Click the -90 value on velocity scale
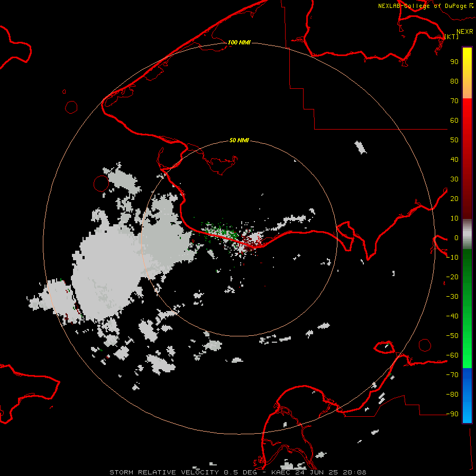The image size is (476, 476). [x=452, y=414]
